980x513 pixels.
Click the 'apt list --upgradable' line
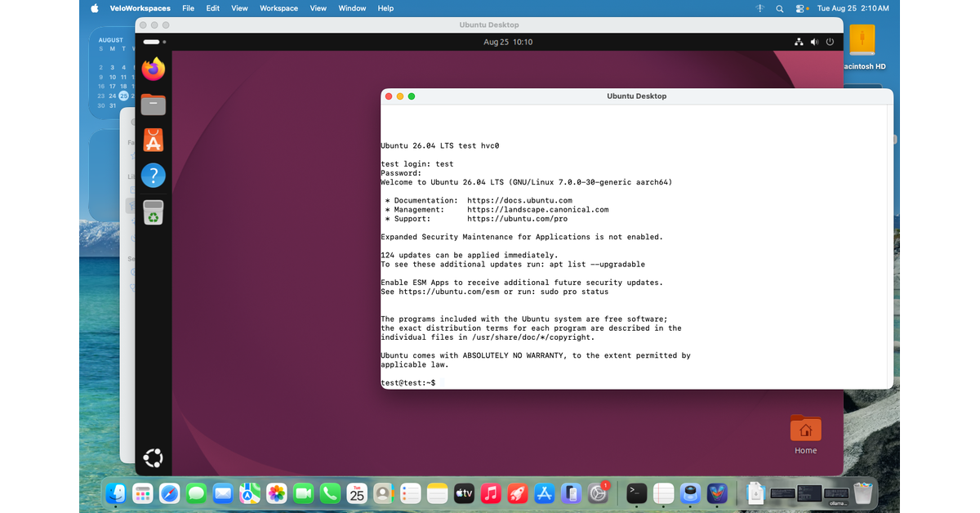pyautogui.click(x=513, y=265)
